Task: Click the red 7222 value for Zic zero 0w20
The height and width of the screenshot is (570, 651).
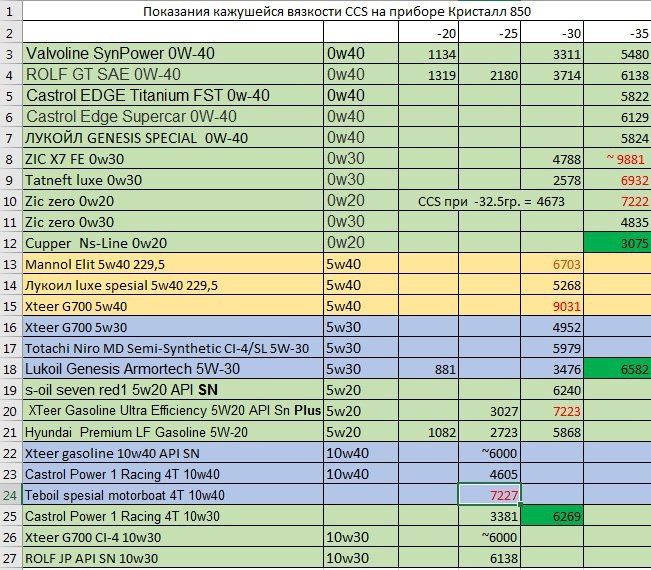Action: click(x=617, y=201)
